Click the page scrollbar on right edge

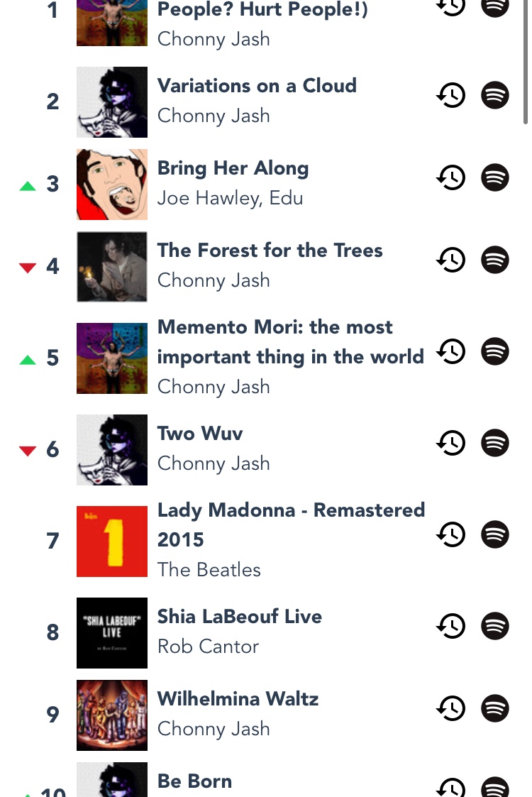(x=526, y=64)
